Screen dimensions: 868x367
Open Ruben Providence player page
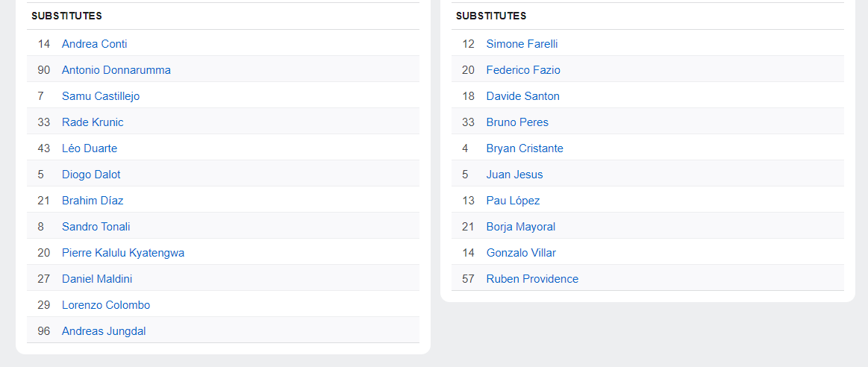[x=532, y=279]
